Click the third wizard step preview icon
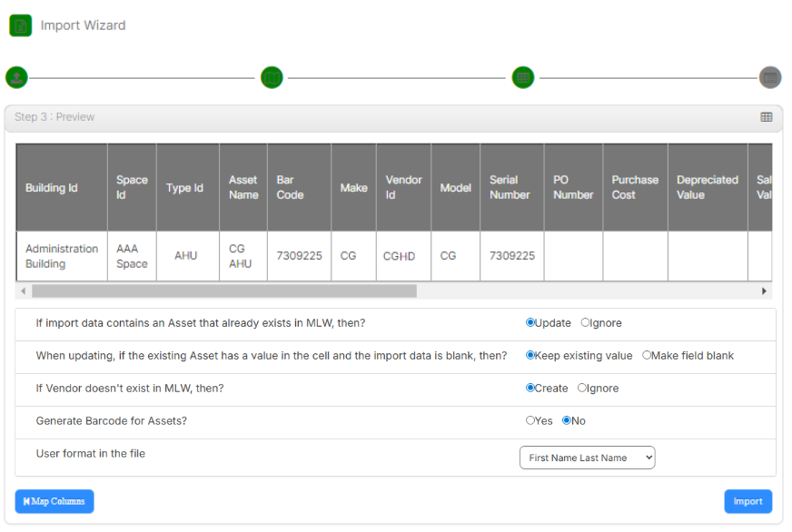 [x=522, y=77]
